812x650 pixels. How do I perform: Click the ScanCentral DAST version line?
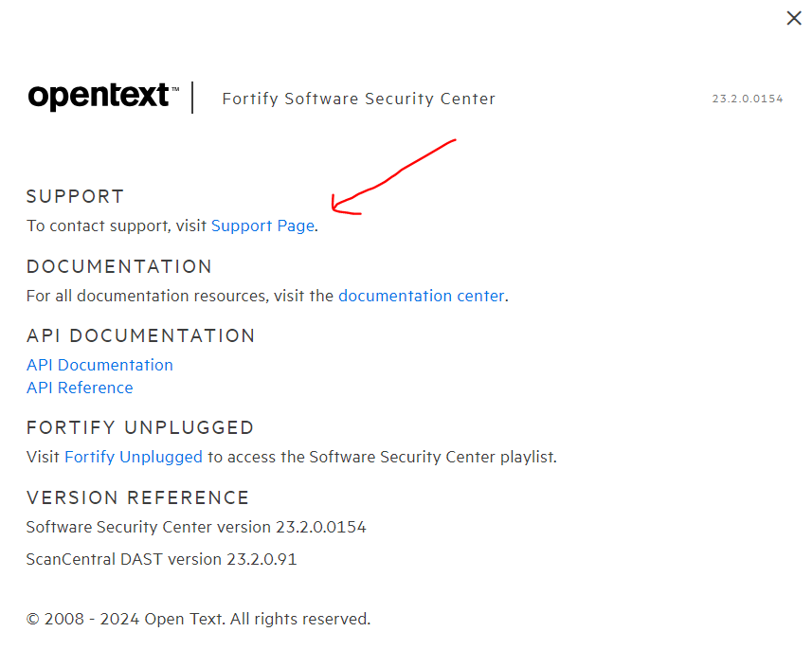click(x=161, y=559)
